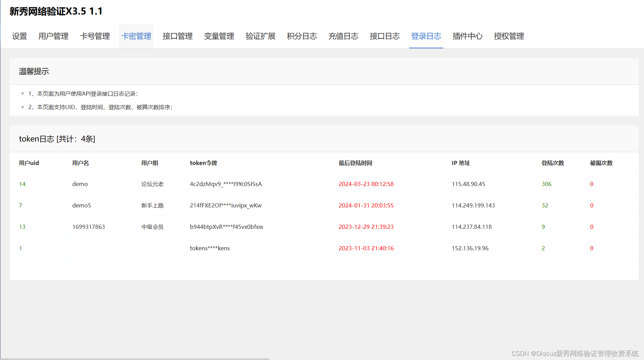The image size is (644, 360).
Task: Click login count 9
Action: 543,227
